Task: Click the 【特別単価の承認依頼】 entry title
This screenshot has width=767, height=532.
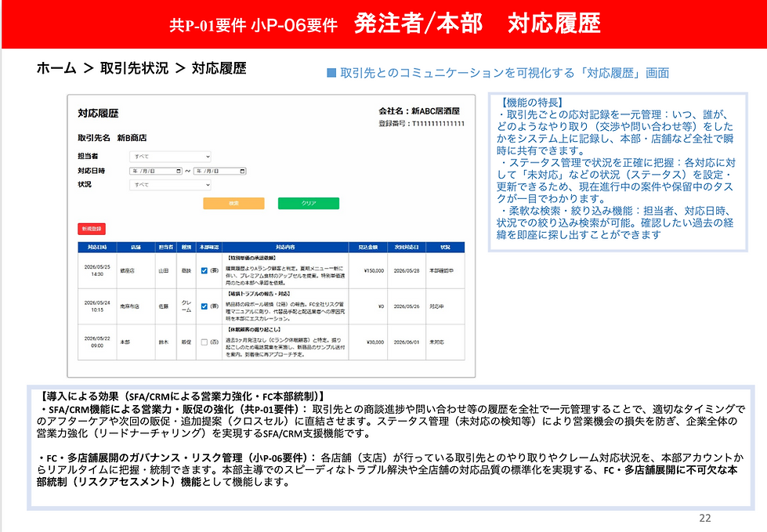Action: click(x=251, y=258)
